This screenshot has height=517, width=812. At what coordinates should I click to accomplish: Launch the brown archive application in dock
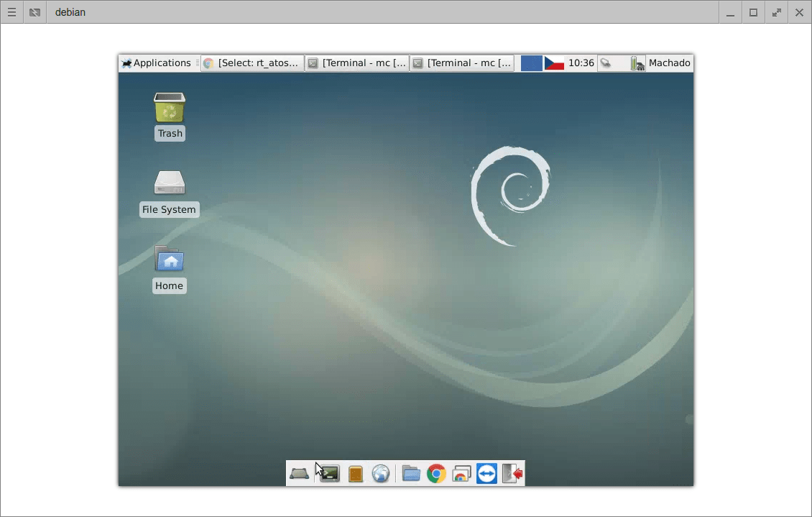355,473
